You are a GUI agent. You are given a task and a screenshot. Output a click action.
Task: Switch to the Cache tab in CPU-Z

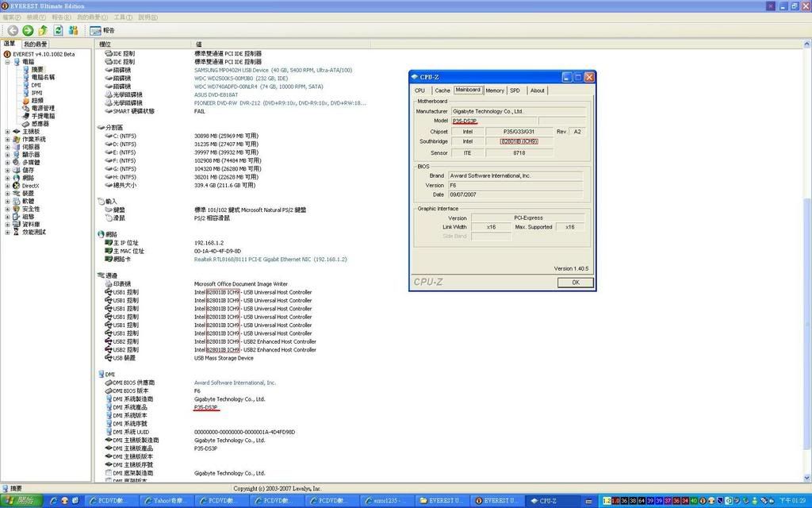tap(442, 90)
